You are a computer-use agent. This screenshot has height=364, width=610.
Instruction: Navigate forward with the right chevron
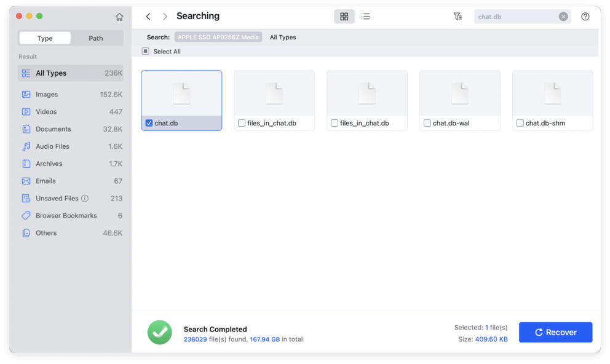164,16
